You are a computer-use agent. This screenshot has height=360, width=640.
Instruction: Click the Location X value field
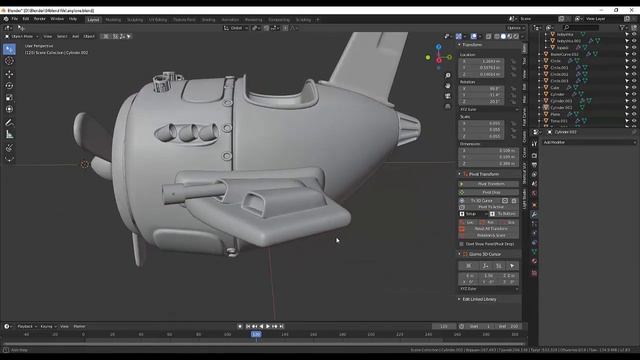click(x=481, y=61)
